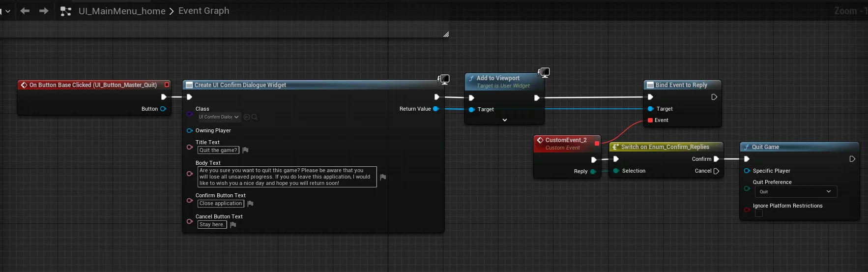Click the exec output pin of On Button Base Clicked
The width and height of the screenshot is (868, 272).
[164, 97]
